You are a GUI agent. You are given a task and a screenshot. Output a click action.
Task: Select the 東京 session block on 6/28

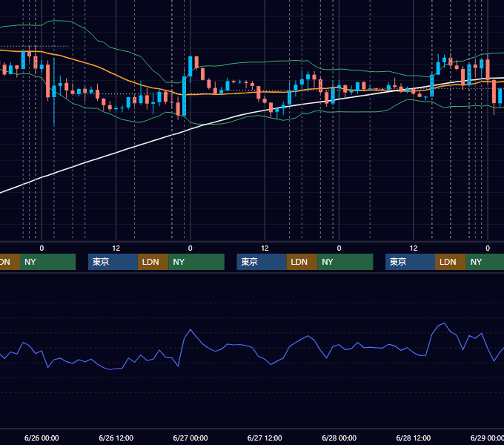click(x=410, y=262)
